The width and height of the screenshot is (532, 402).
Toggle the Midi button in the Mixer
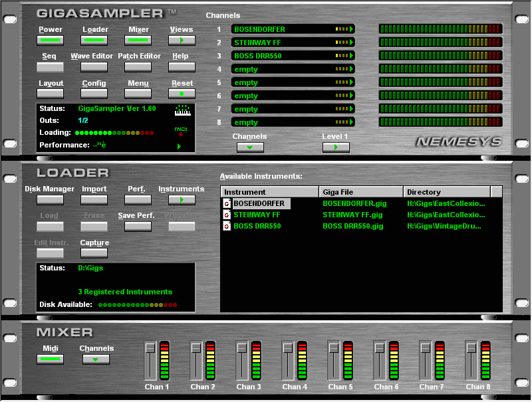tap(51, 359)
